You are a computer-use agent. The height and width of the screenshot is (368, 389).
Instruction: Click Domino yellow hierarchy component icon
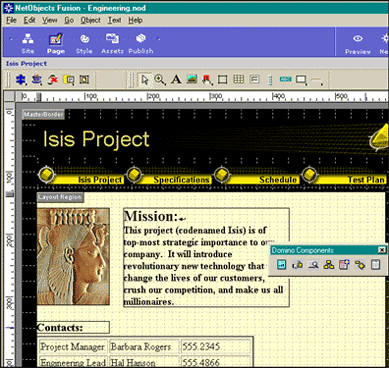pos(329,265)
